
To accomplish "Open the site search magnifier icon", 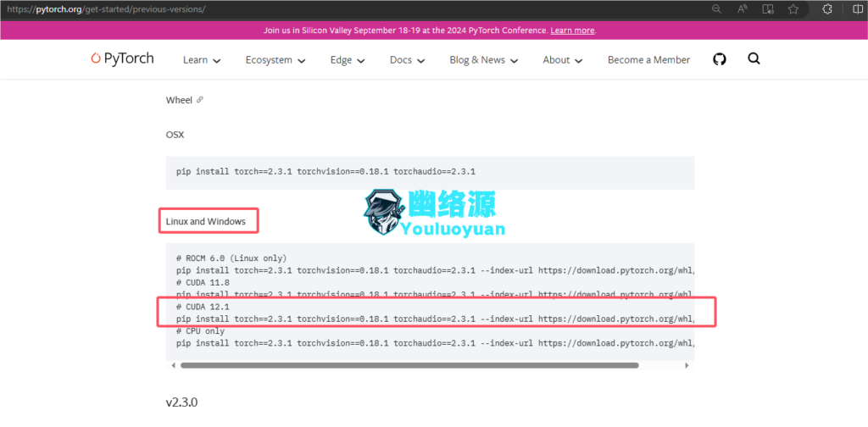I will point(754,58).
